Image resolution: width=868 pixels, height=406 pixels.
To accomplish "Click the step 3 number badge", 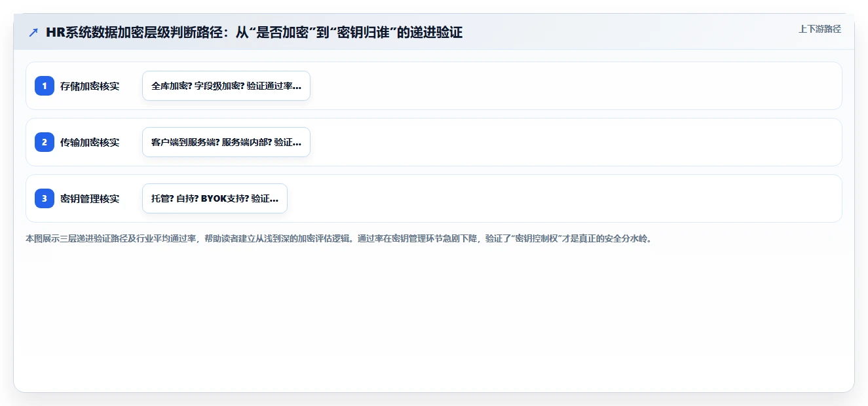I will point(45,198).
